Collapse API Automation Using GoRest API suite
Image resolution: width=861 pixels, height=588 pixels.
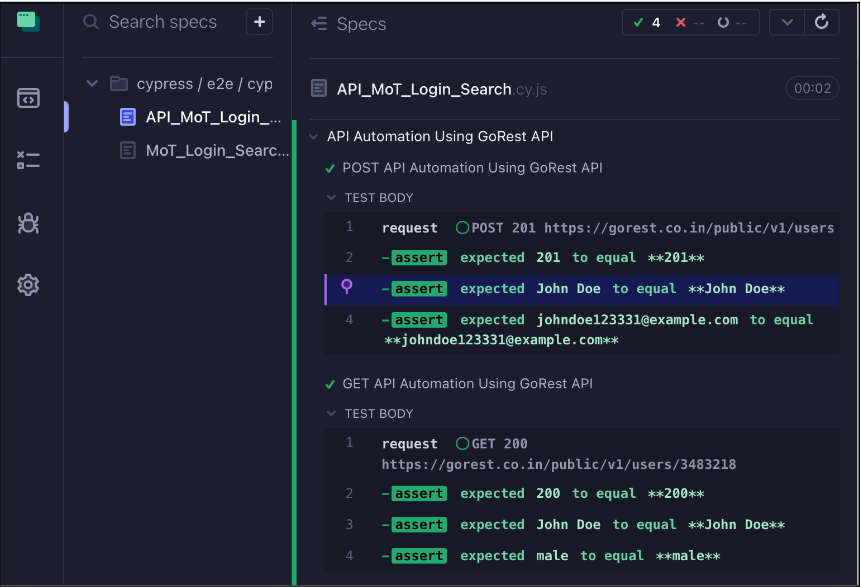coord(314,136)
